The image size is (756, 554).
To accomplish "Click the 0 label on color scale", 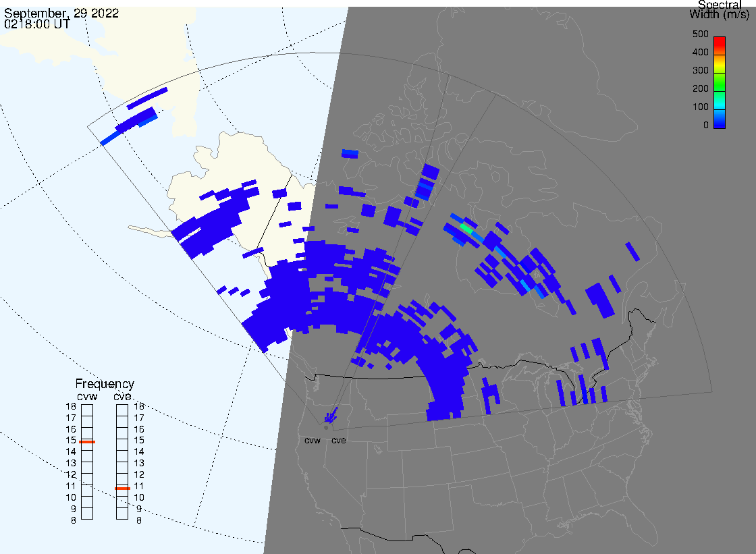I will tap(706, 126).
